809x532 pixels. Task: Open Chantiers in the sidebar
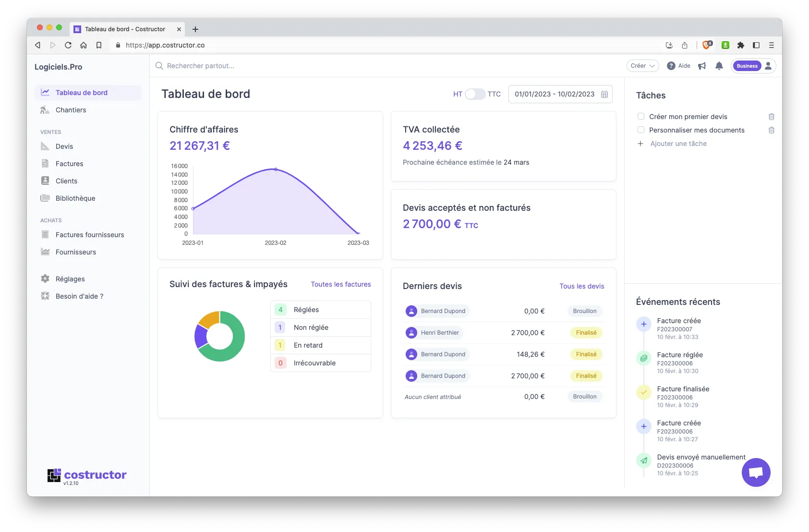point(71,110)
